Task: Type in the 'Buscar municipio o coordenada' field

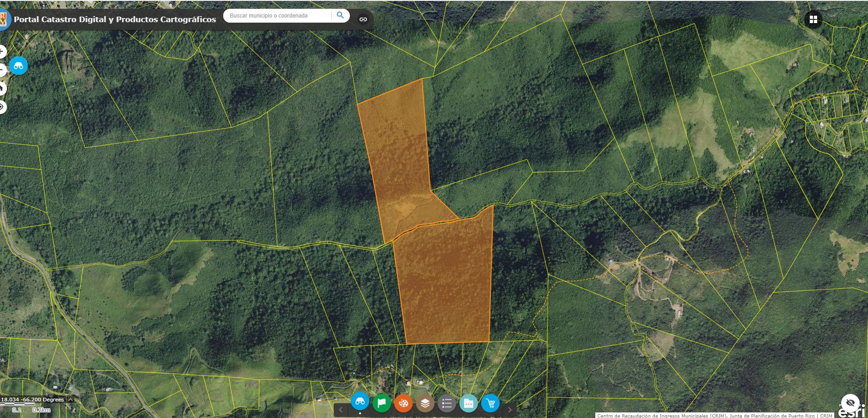Action: tap(277, 16)
